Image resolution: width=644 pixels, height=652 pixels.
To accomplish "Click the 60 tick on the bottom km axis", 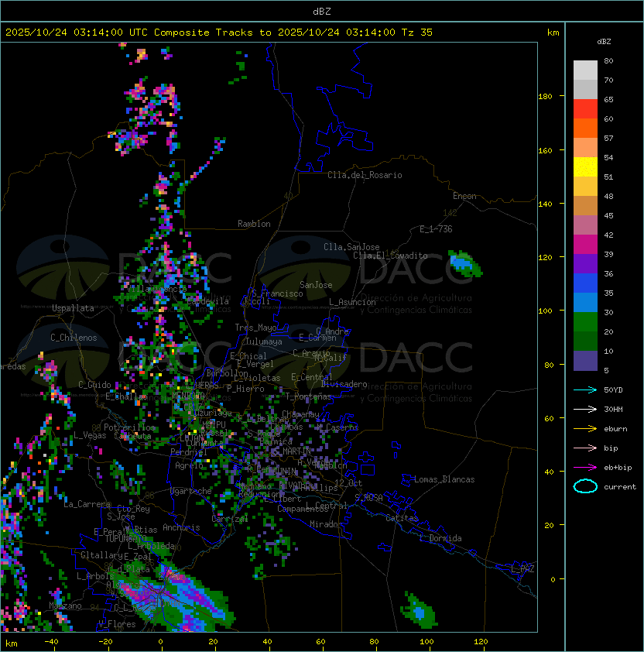I will click(320, 642).
